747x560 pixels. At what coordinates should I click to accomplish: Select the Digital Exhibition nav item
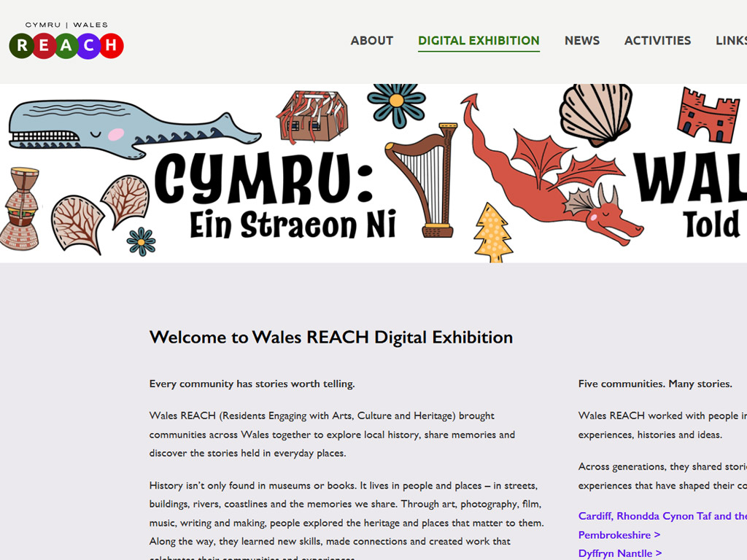[479, 41]
